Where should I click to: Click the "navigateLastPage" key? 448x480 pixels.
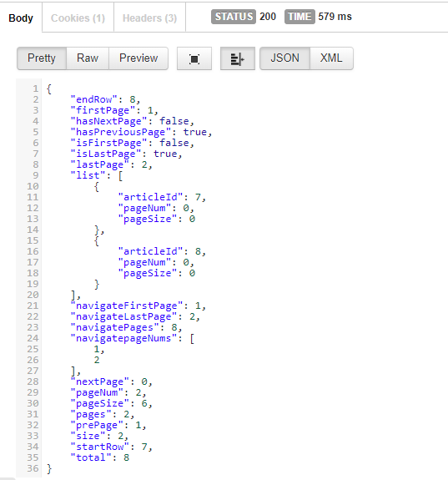click(x=123, y=316)
